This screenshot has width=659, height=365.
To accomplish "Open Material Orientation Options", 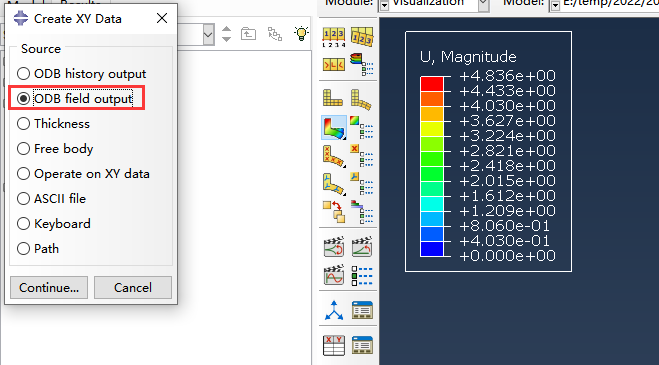I will click(x=362, y=184).
